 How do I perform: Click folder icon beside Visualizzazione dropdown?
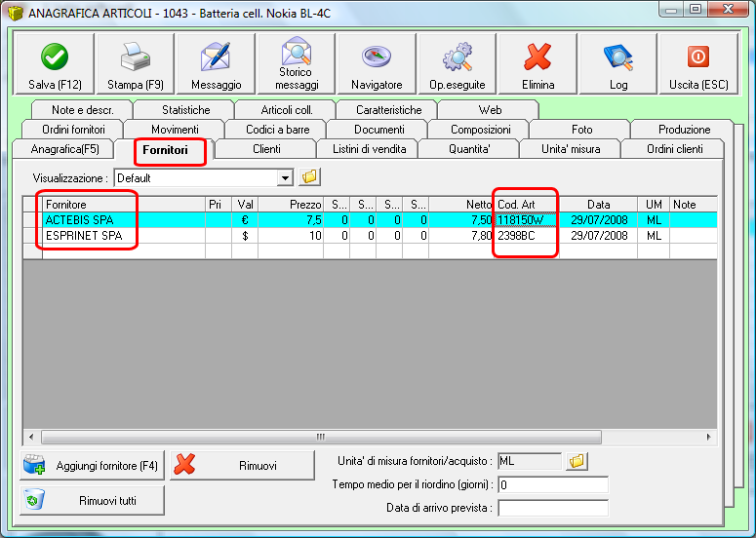[x=309, y=177]
